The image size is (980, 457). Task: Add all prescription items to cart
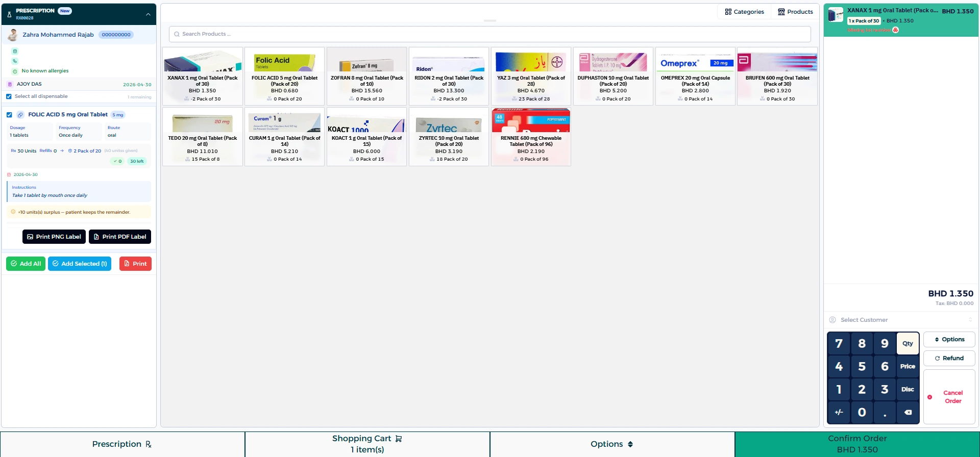click(x=26, y=264)
